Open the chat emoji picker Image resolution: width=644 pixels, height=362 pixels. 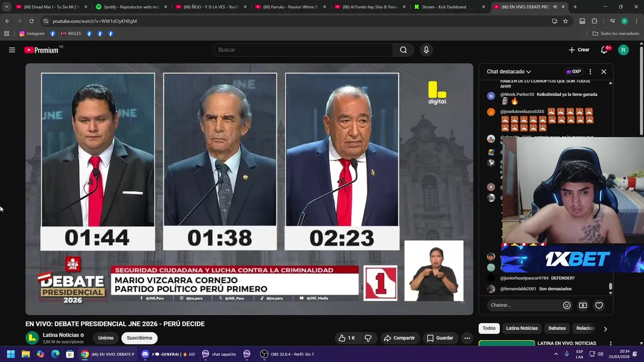567,305
